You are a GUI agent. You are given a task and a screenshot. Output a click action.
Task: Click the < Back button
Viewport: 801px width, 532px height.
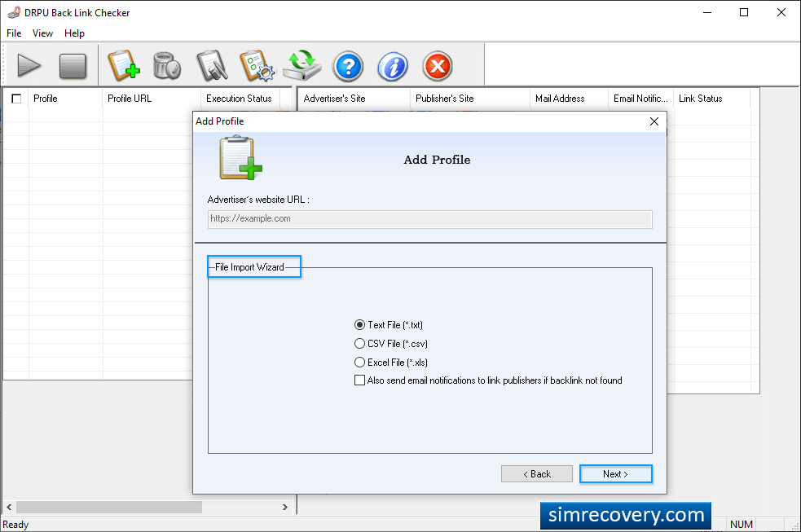click(x=536, y=474)
